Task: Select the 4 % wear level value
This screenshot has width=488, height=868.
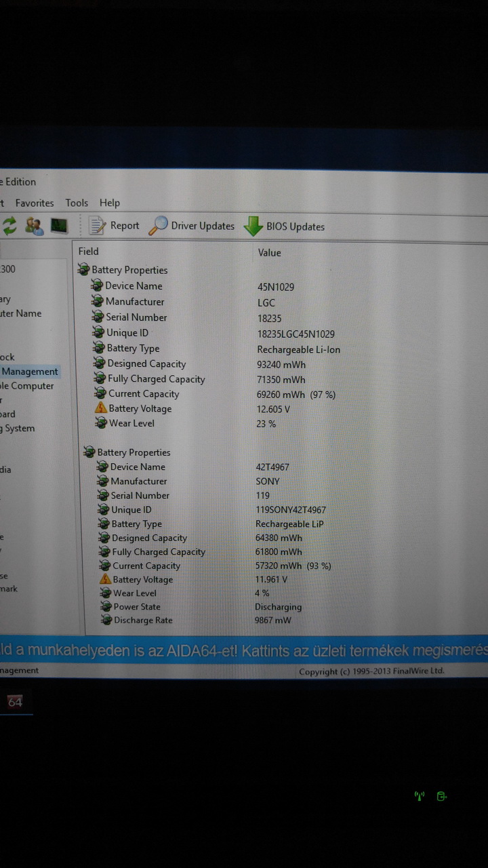Action: click(x=262, y=593)
